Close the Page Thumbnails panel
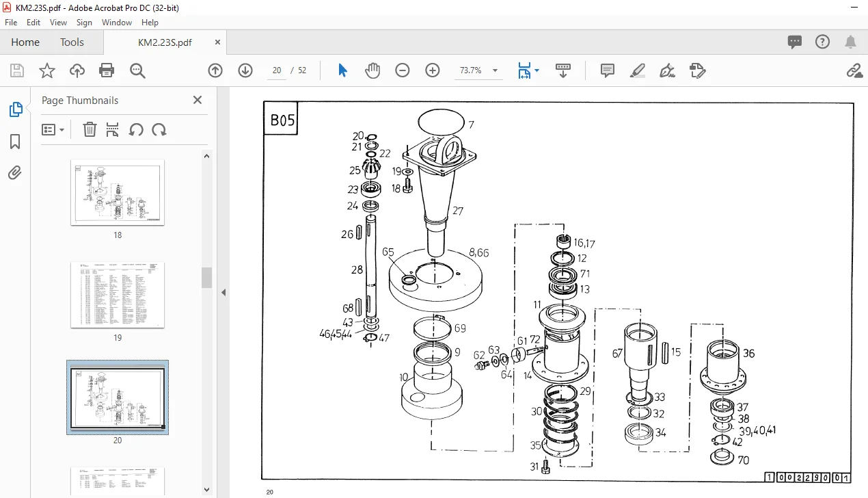Viewport: 868px width, 498px height. pos(198,100)
